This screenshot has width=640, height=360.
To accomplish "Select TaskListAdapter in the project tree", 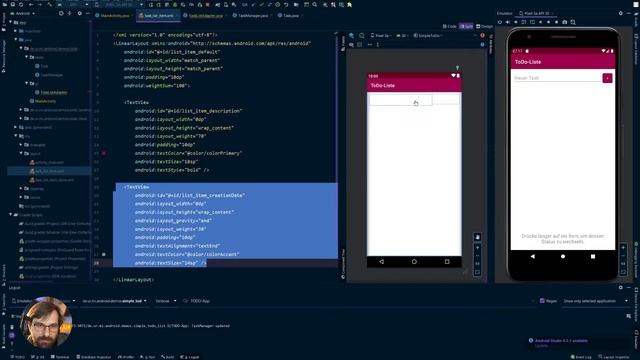I will coord(54,93).
